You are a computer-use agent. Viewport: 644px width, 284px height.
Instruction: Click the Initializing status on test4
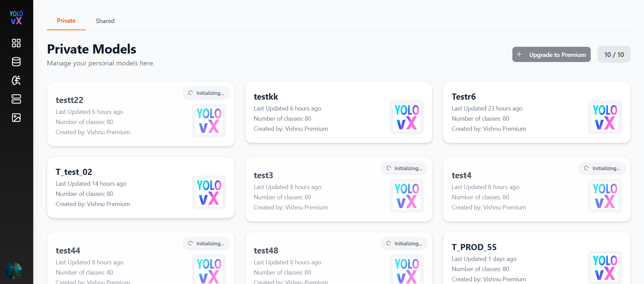[602, 168]
